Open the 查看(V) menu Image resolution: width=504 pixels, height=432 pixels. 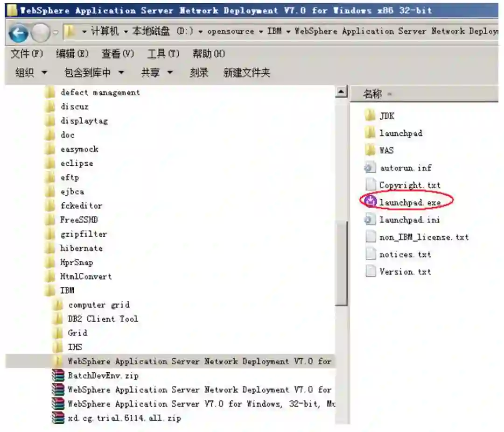[x=118, y=53]
